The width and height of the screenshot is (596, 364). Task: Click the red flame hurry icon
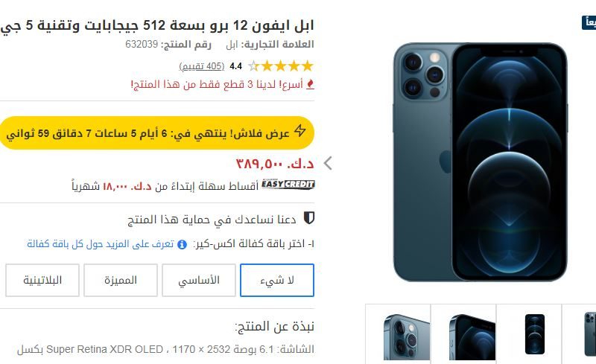[311, 84]
